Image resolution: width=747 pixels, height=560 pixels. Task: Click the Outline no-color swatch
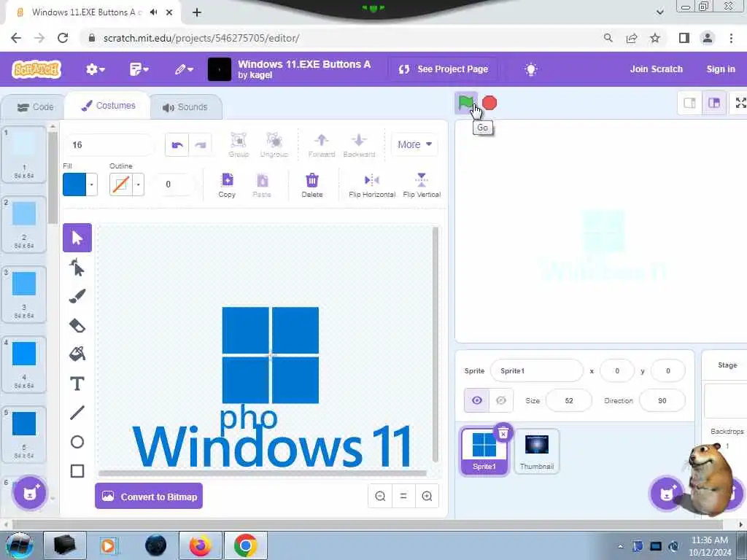click(121, 184)
